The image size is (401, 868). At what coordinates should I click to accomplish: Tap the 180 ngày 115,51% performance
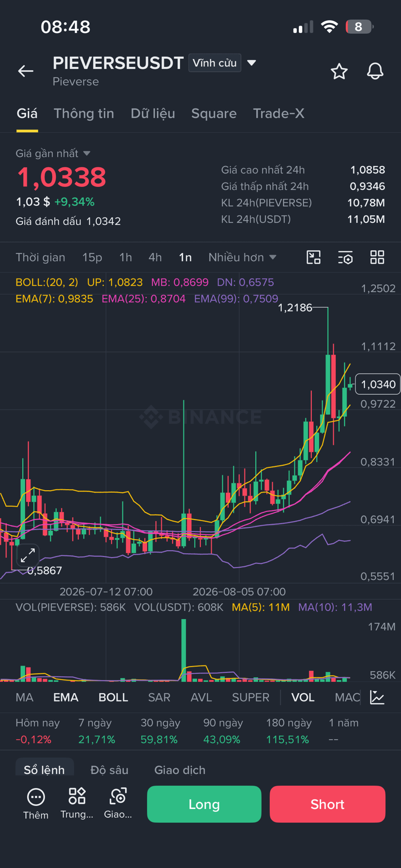pos(289,731)
